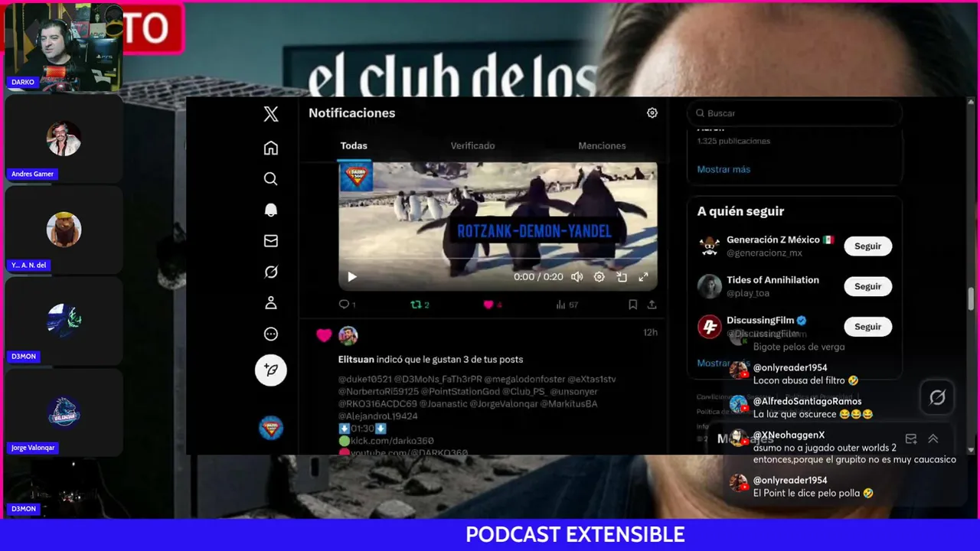Open DiscussingFilm profile name
980x551 pixels.
click(760, 320)
